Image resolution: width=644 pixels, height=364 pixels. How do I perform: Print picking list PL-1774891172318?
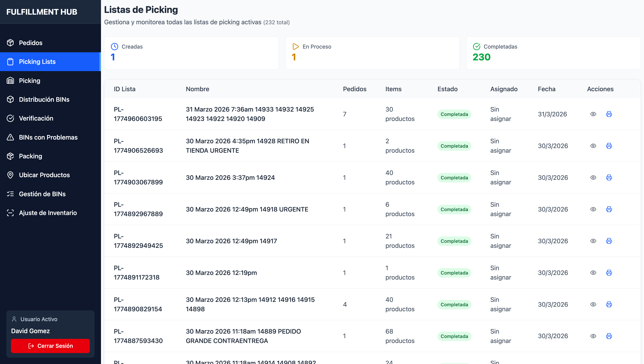pos(609,273)
